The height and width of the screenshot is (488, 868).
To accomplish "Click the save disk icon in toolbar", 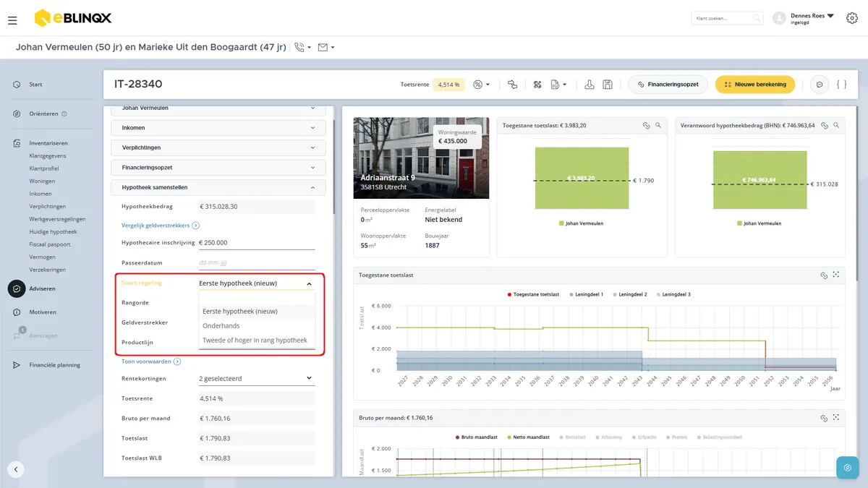I will (x=608, y=85).
